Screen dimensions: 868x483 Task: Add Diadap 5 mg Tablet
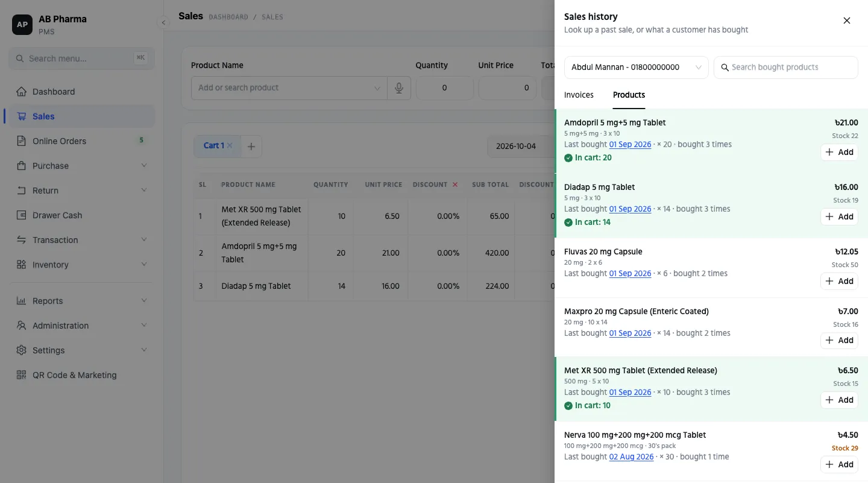click(x=839, y=216)
